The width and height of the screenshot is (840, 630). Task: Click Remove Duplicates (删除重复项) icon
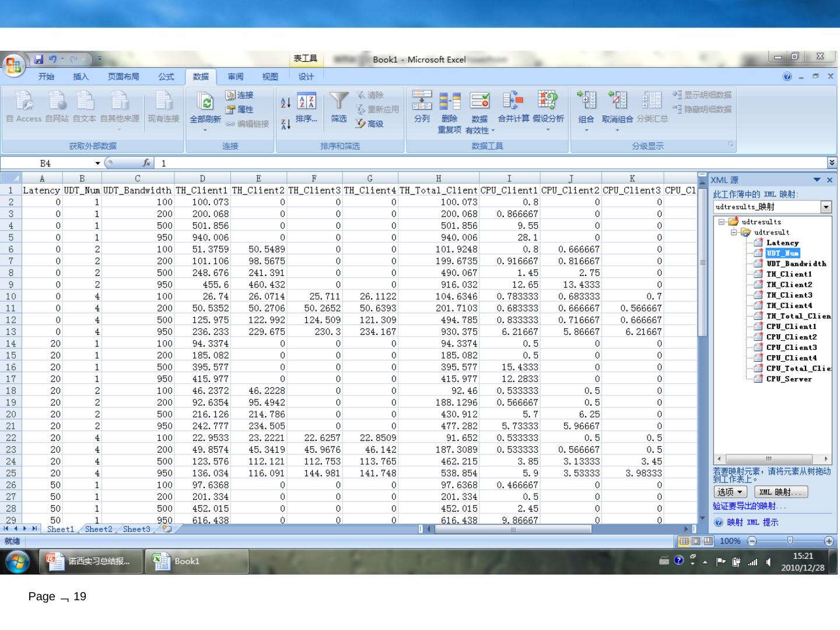pos(450,101)
